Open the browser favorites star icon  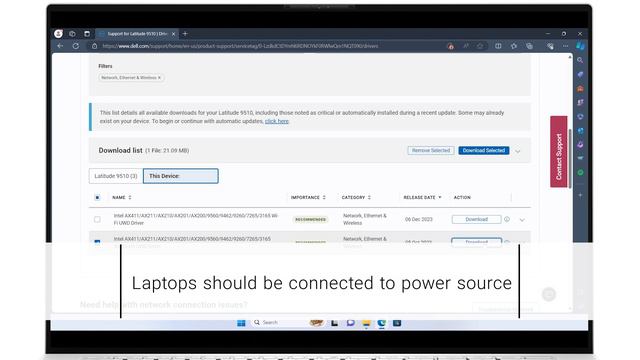(514, 46)
